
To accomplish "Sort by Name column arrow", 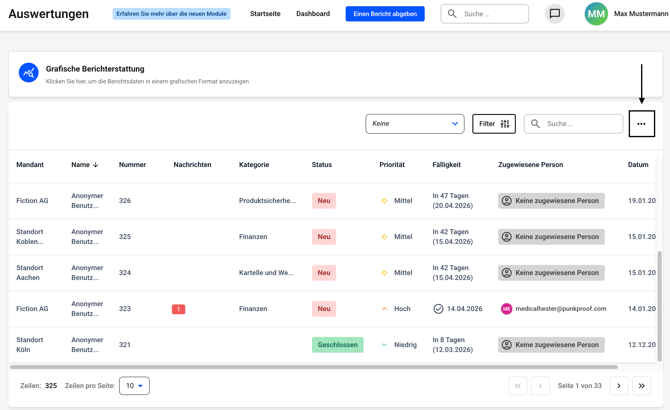I will tap(95, 165).
